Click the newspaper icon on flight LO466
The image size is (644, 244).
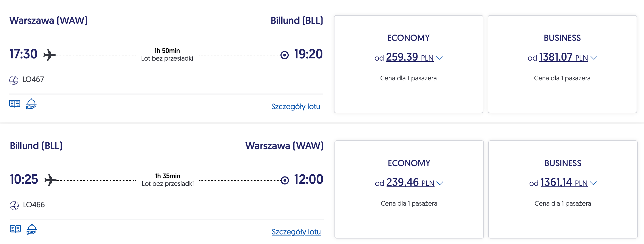15,229
